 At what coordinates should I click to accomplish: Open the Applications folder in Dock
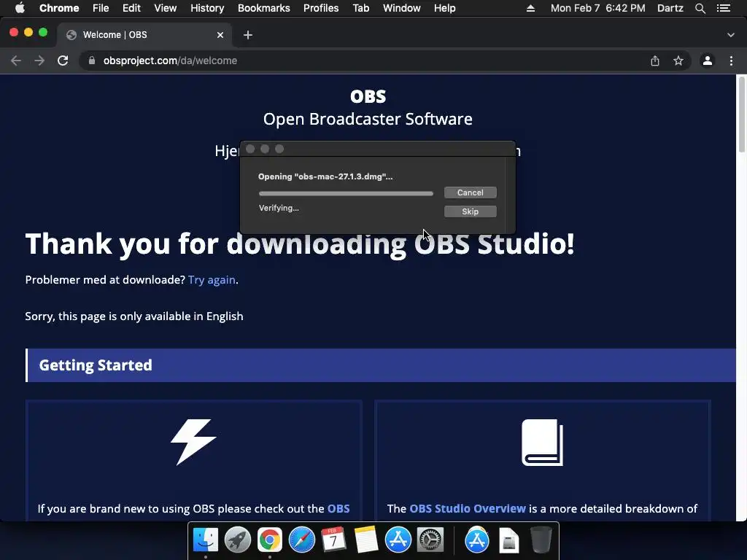477,540
